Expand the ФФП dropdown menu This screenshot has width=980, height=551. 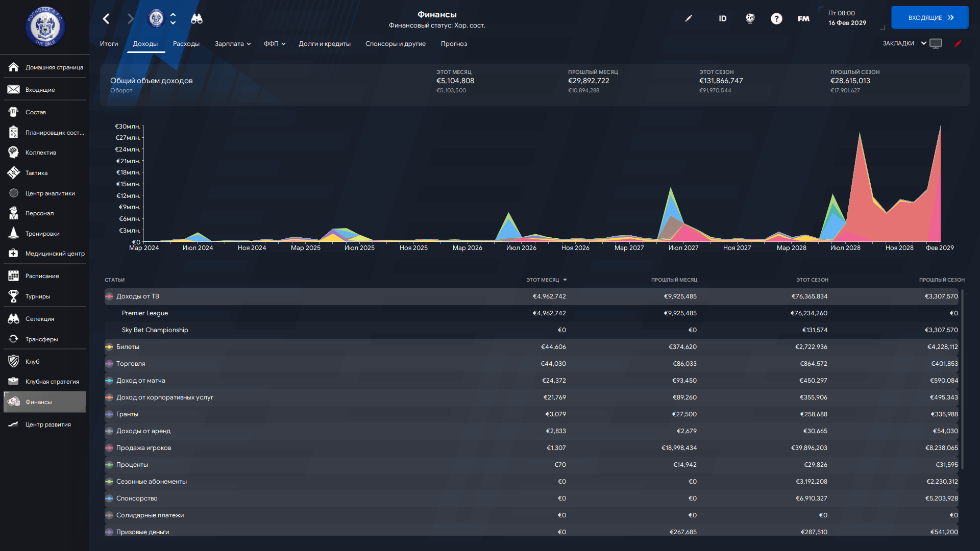[274, 44]
